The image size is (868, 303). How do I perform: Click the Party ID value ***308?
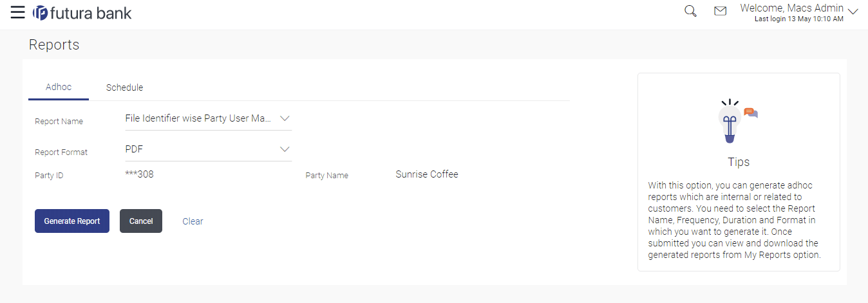click(x=139, y=174)
